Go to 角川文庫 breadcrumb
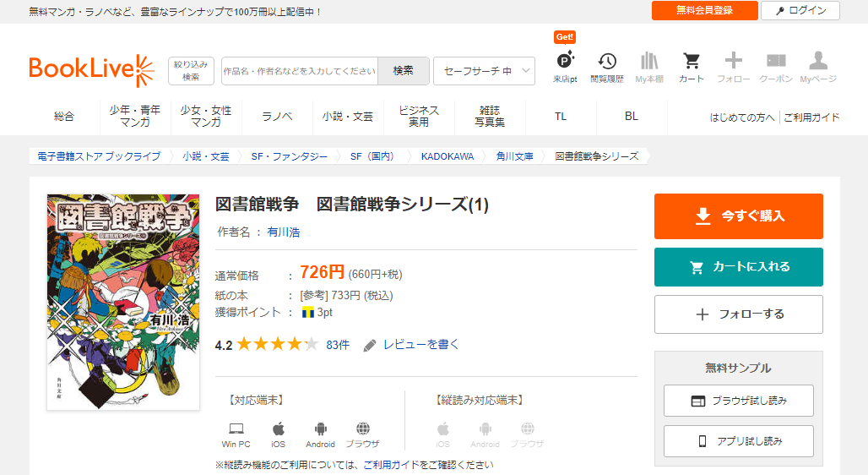The width and height of the screenshot is (868, 475). coord(515,156)
